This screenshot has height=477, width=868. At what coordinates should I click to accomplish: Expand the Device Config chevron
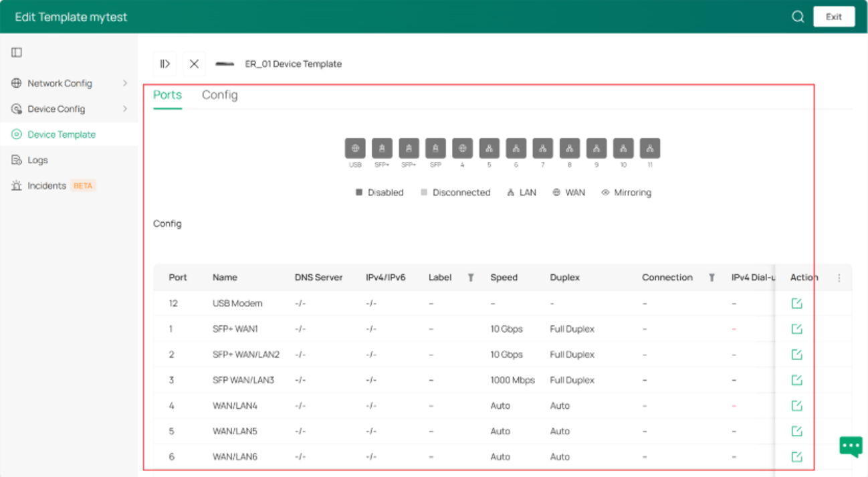[x=125, y=108]
